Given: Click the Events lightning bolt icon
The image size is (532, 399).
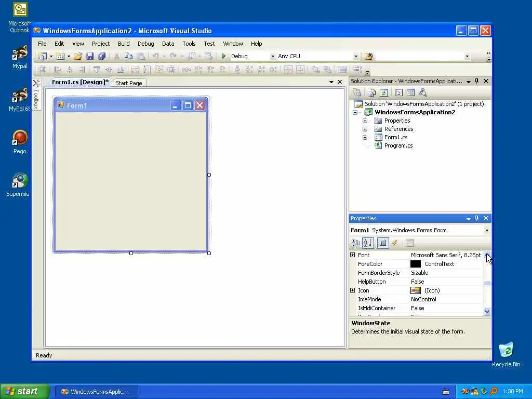Looking at the screenshot, I should coord(395,243).
